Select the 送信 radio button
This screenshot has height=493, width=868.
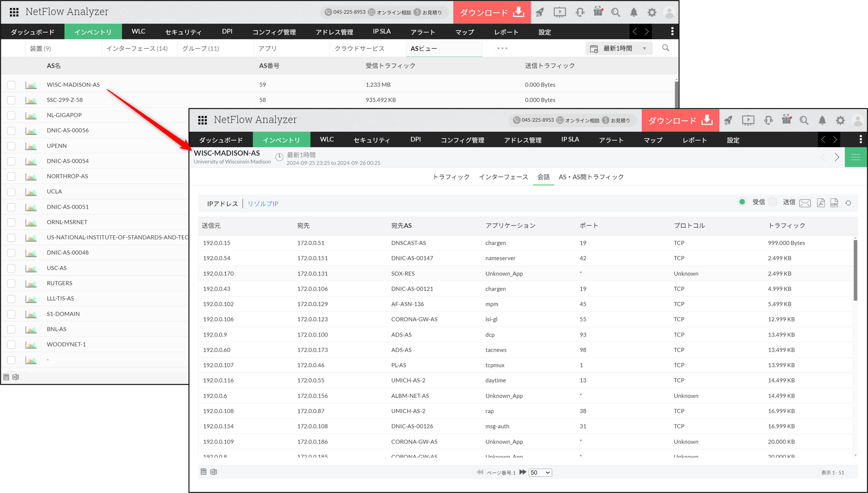pyautogui.click(x=773, y=202)
